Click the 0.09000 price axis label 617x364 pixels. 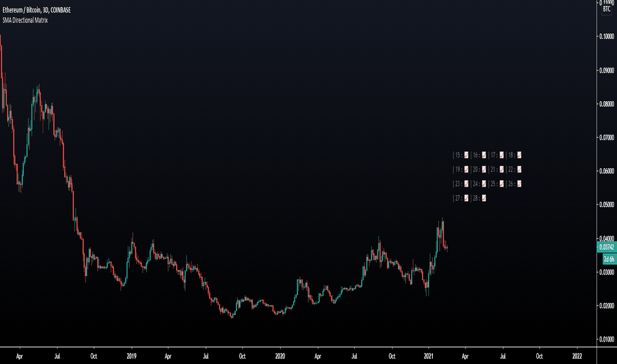[x=606, y=70]
